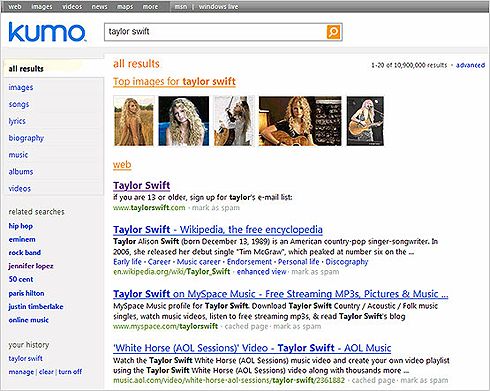The height and width of the screenshot is (391, 490).
Task: Go to windows live link in top bar
Action: click(x=218, y=7)
